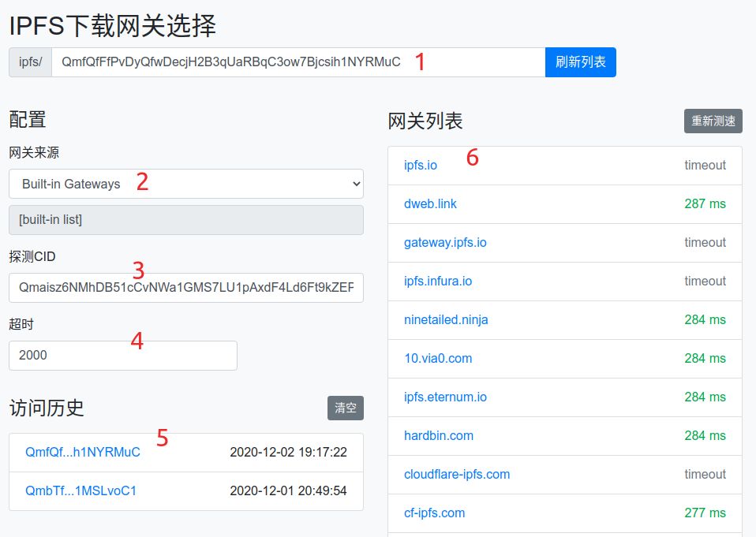The width and height of the screenshot is (756, 537).
Task: Click the 超时 label
Action: [x=21, y=324]
